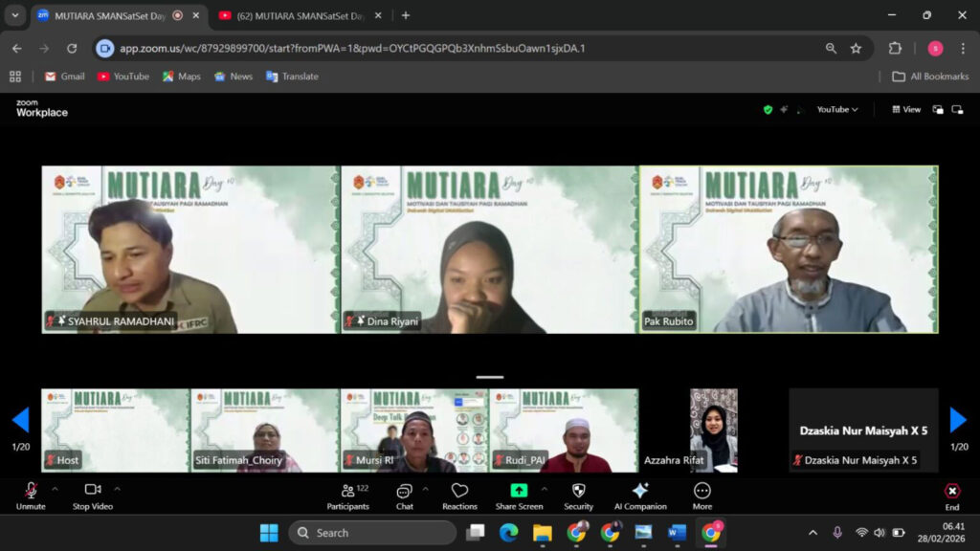
Task: Open the YouTube live stream dropdown
Action: (837, 110)
